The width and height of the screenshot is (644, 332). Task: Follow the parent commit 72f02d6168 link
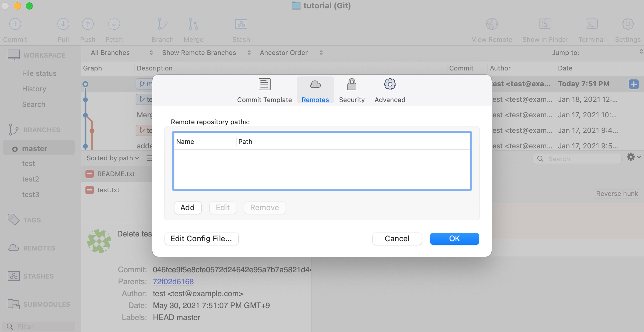tap(173, 282)
